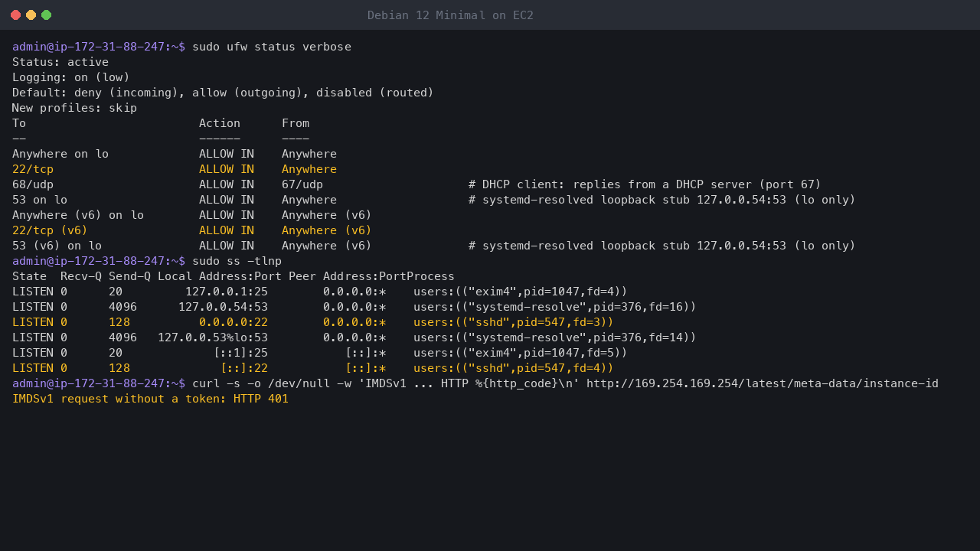This screenshot has height=551, width=980.
Task: Click the local address '[::1]:25'
Action: [240, 353]
